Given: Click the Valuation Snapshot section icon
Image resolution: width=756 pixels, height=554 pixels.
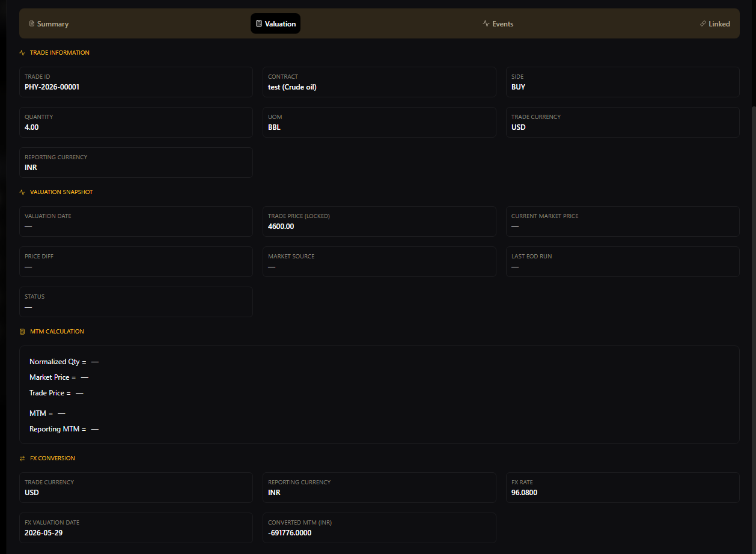Looking at the screenshot, I should (22, 192).
